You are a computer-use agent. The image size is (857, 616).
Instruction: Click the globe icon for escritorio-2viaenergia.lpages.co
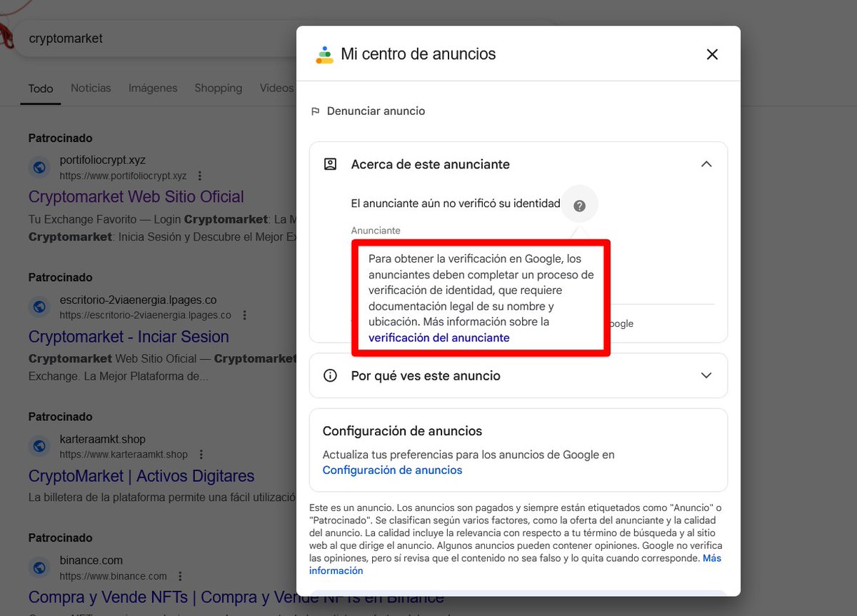[40, 307]
